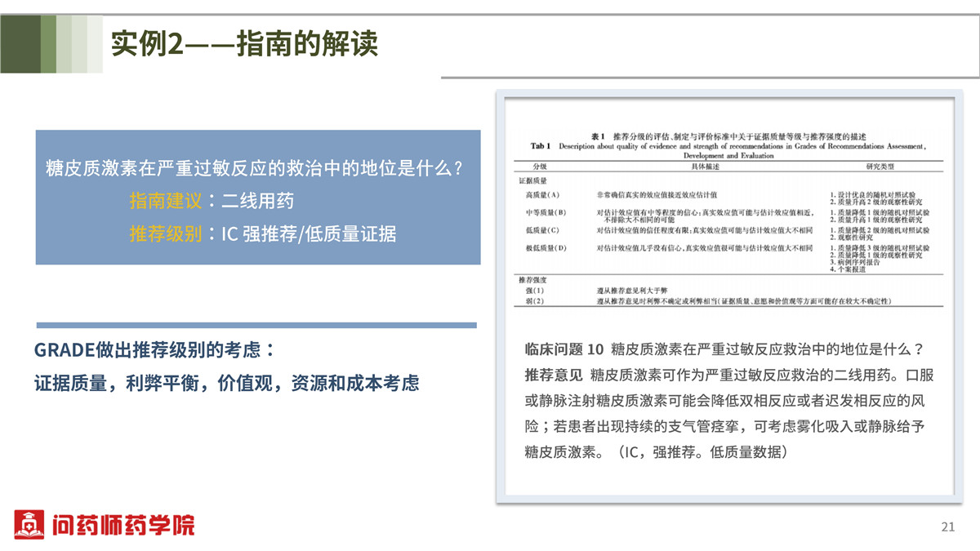Select the yellow label 推荐级别
Image resolution: width=980 pixels, height=551 pixels.
[165, 234]
